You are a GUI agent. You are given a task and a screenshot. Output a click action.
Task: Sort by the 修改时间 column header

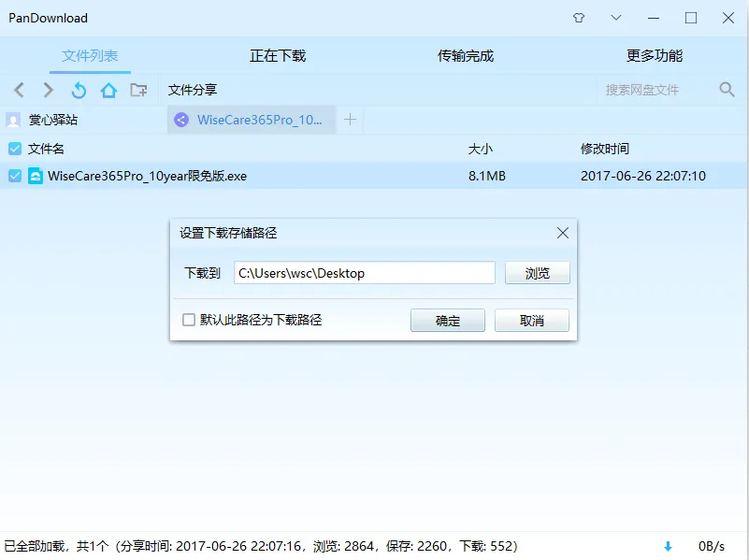tap(605, 149)
